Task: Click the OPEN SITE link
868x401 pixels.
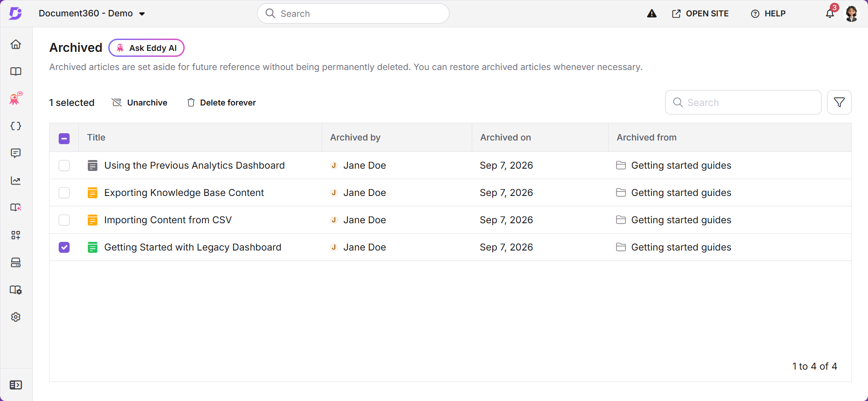Action: (700, 14)
